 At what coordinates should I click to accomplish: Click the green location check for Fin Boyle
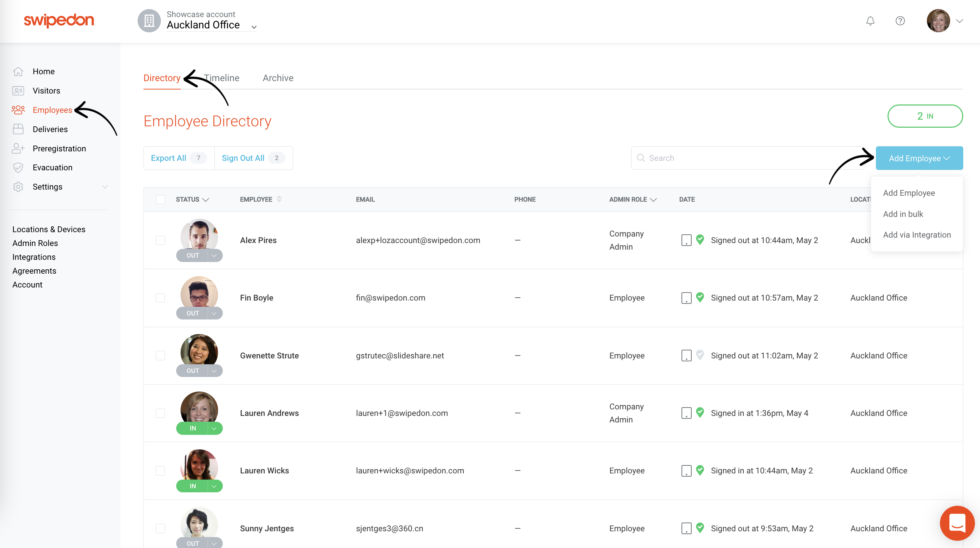(x=700, y=297)
